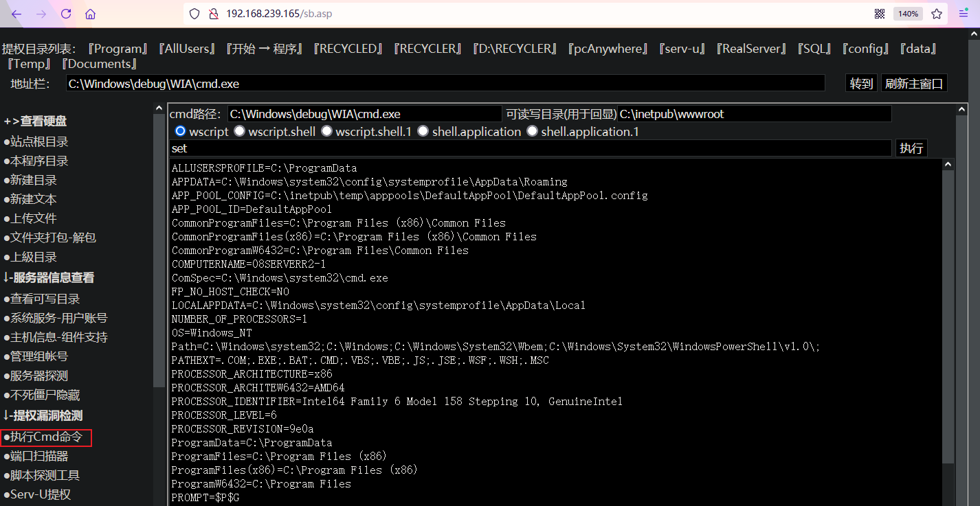The height and width of the screenshot is (506, 980).
Task: Open 脚本探测工具 in sidebar
Action: 41,476
